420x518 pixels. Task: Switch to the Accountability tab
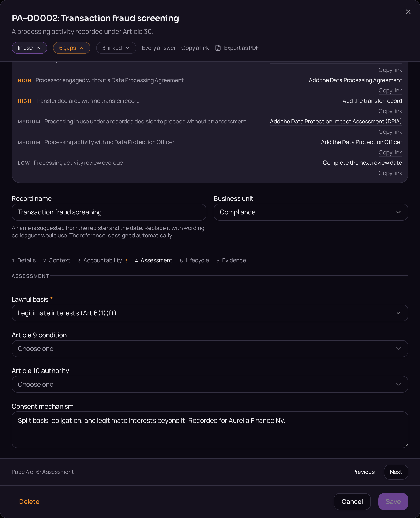103,260
